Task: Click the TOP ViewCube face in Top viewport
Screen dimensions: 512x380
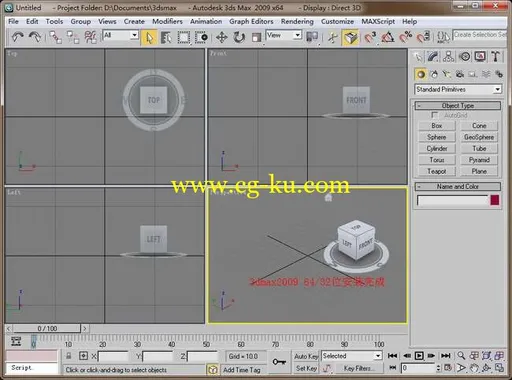Action: pyautogui.click(x=154, y=100)
